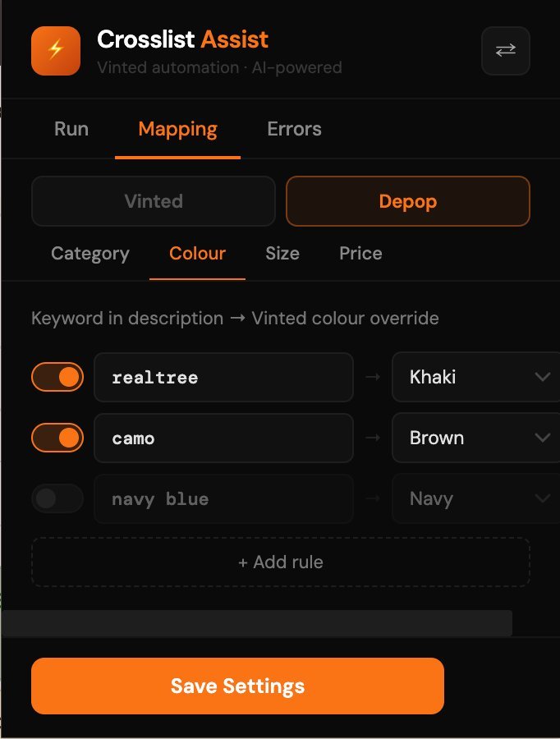Click the swap arrows icon button
The height and width of the screenshot is (739, 560).
(505, 50)
